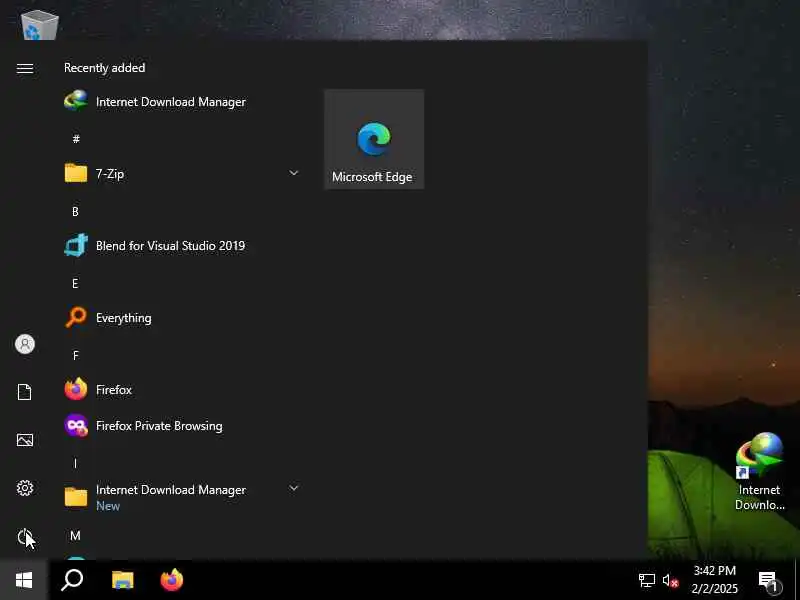This screenshot has height=600, width=800.
Task: Click the I letter header
Action: tap(76, 463)
